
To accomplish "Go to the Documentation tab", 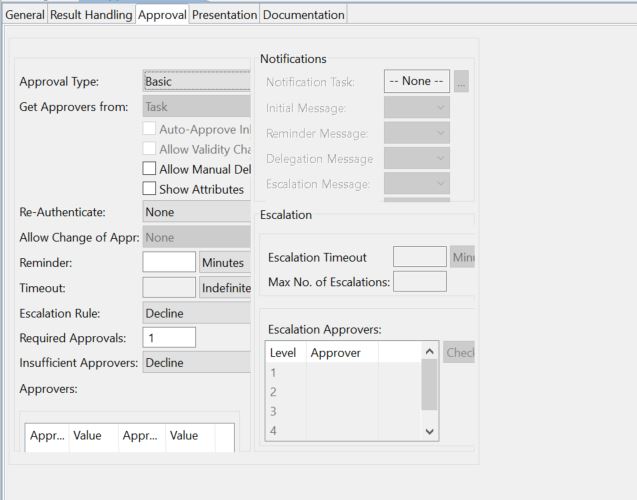I will [304, 15].
